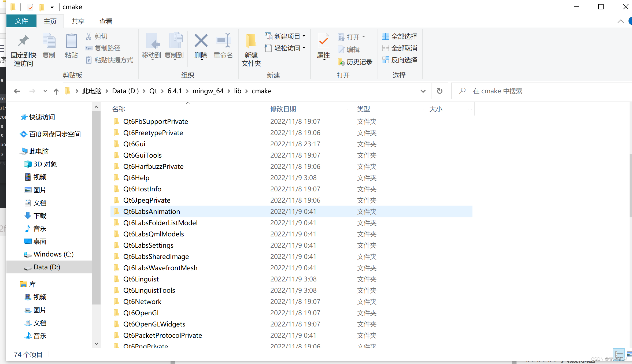The height and width of the screenshot is (364, 632).
Task: Open Quick Access Toolbar customize arrow
Action: [x=52, y=7]
